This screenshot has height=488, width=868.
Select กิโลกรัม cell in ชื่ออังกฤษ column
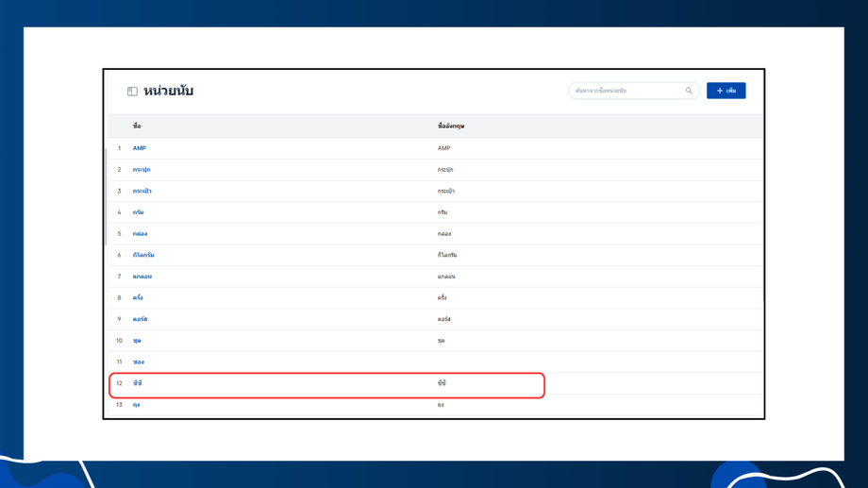pyautogui.click(x=447, y=255)
